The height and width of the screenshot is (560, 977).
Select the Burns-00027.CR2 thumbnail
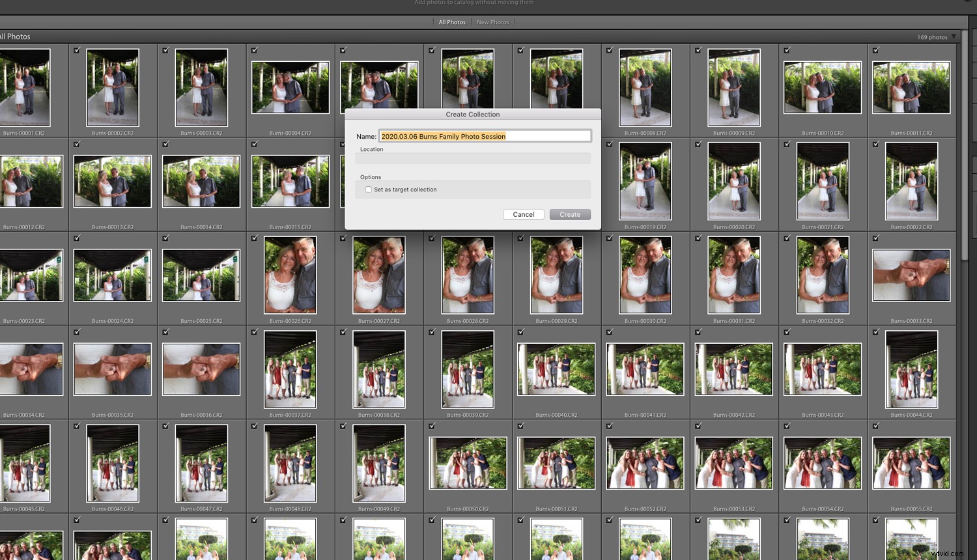(379, 275)
